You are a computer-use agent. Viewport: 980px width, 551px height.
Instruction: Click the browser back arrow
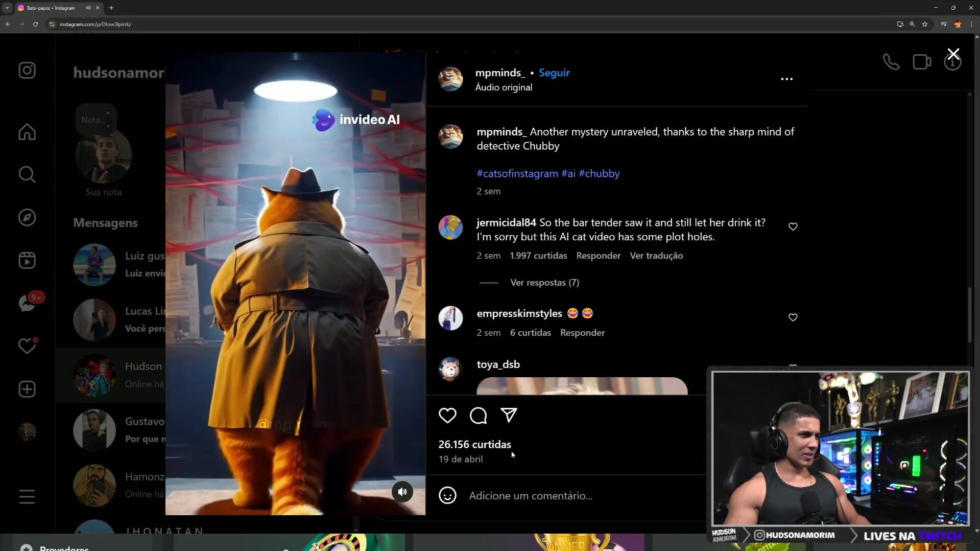coord(8,24)
